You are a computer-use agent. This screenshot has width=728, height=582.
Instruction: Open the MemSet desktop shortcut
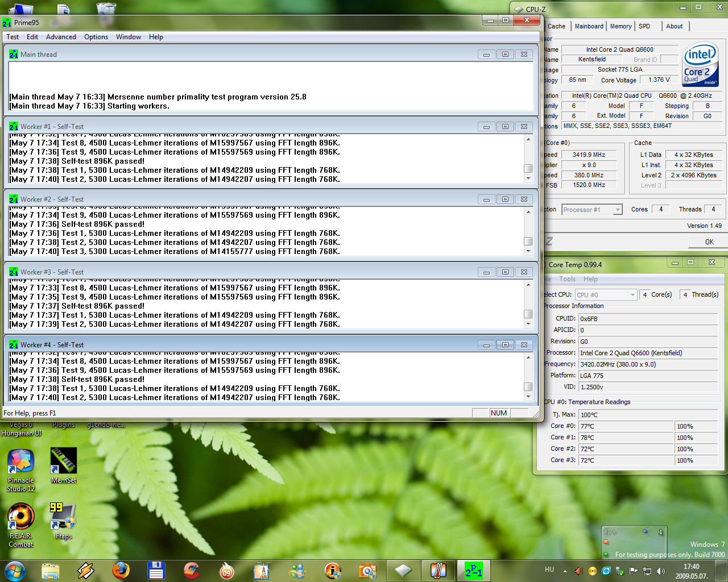point(64,465)
